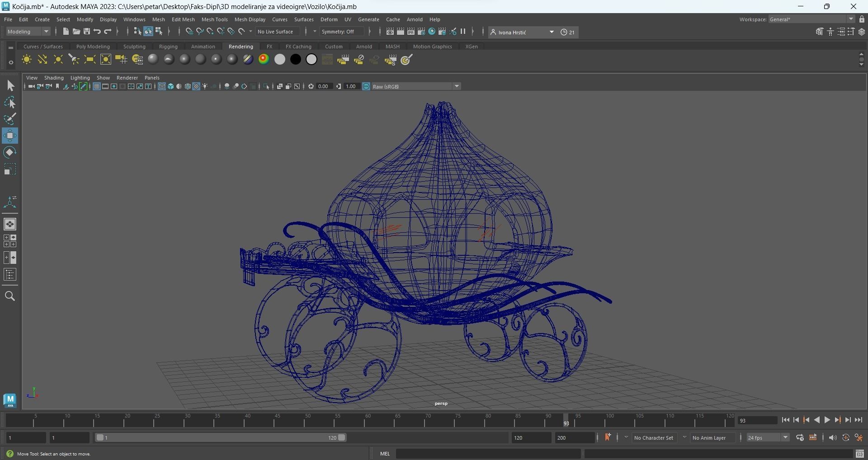This screenshot has width=868, height=460.
Task: Select the Move tool in the toolbox
Action: (10, 136)
